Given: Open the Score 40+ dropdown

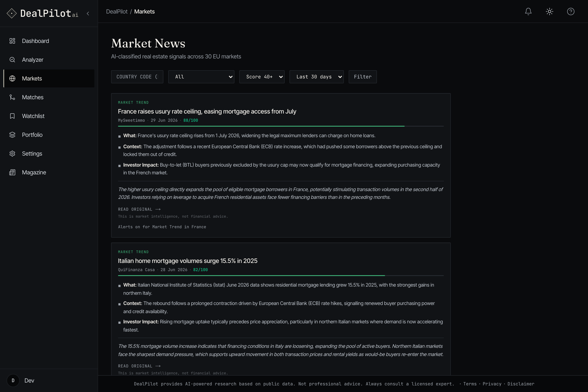Looking at the screenshot, I should coord(262,77).
